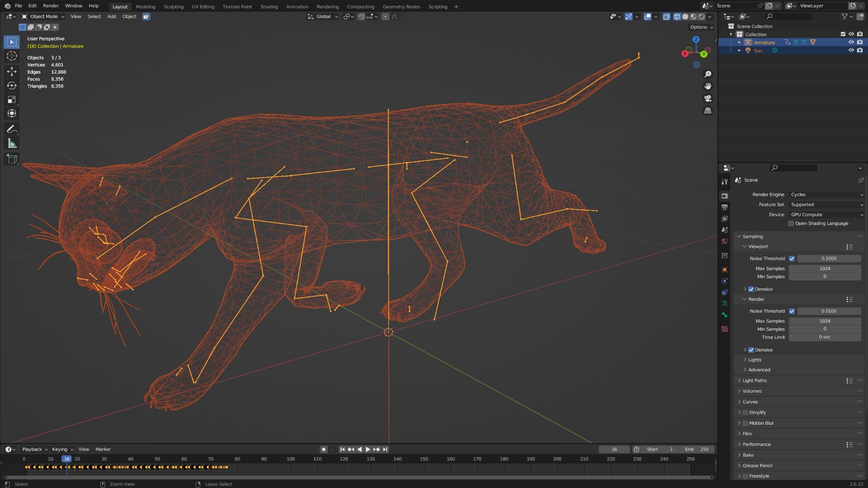Click the End frame field
868x488 pixels.
[697, 449]
